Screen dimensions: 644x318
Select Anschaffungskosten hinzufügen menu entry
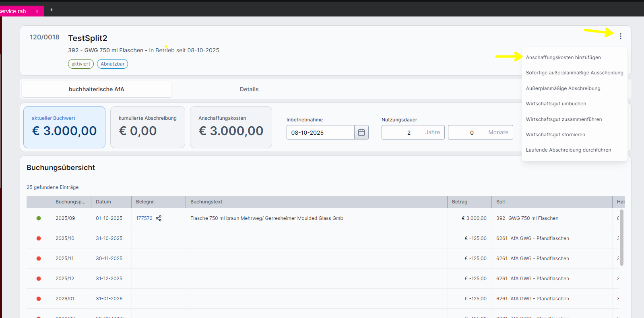563,57
